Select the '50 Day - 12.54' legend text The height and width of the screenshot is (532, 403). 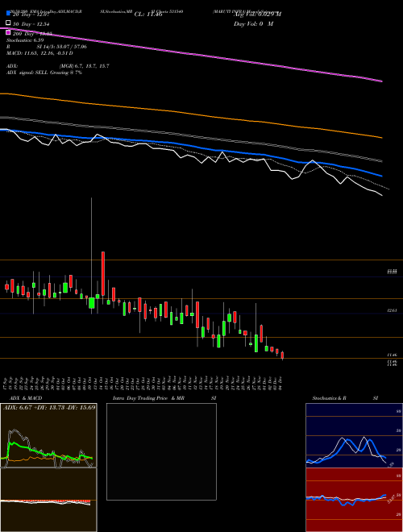[31, 23]
